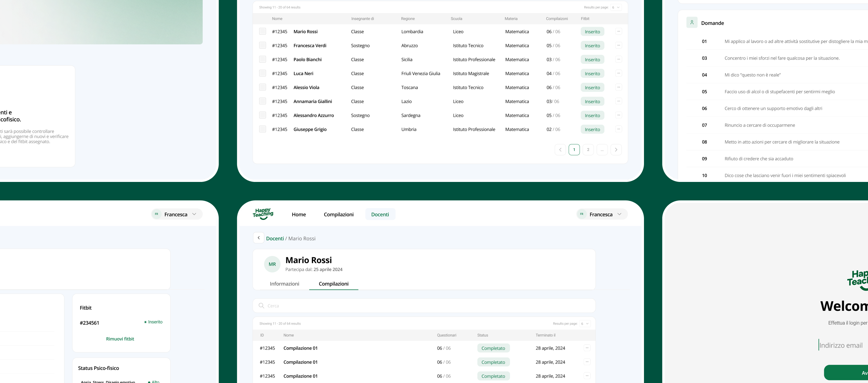Click the Inserito badge for Mario Rossi
This screenshot has height=383, width=868.
(x=592, y=31)
